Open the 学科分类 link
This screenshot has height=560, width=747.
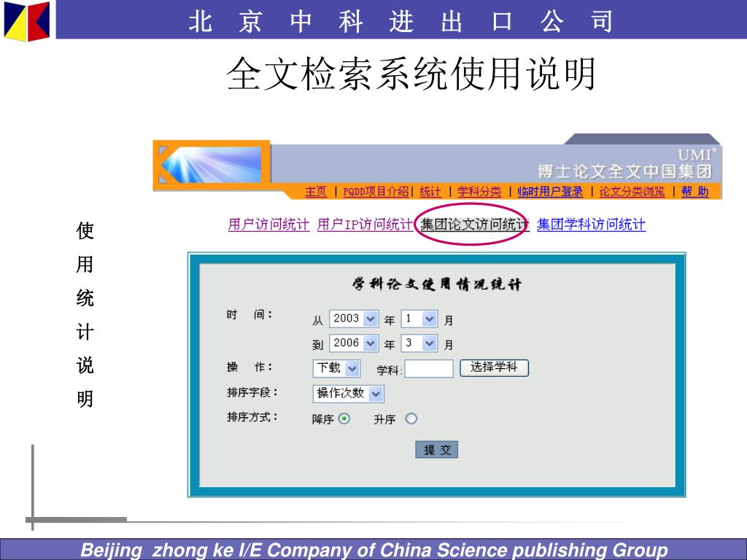[479, 192]
